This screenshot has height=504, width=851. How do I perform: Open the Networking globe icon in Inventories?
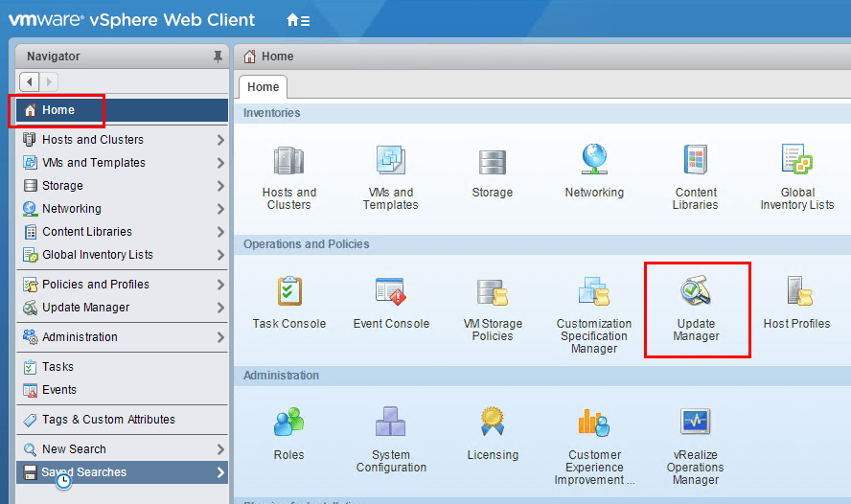[594, 159]
